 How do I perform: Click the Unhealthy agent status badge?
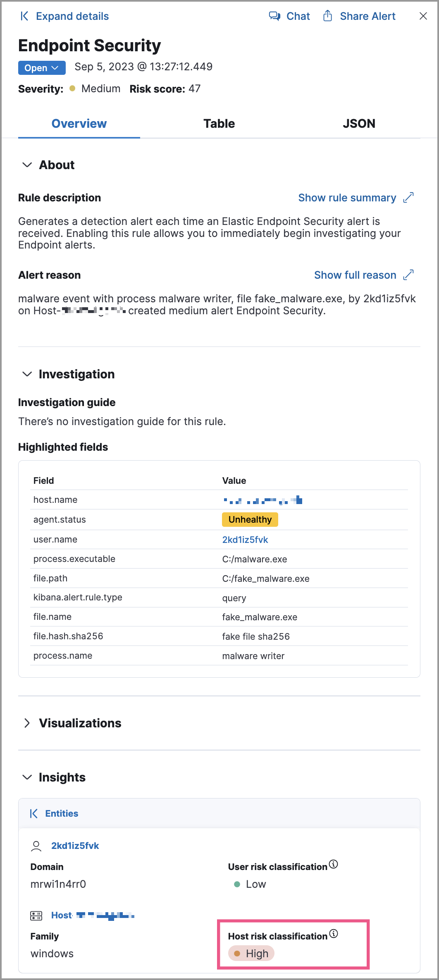coord(250,519)
